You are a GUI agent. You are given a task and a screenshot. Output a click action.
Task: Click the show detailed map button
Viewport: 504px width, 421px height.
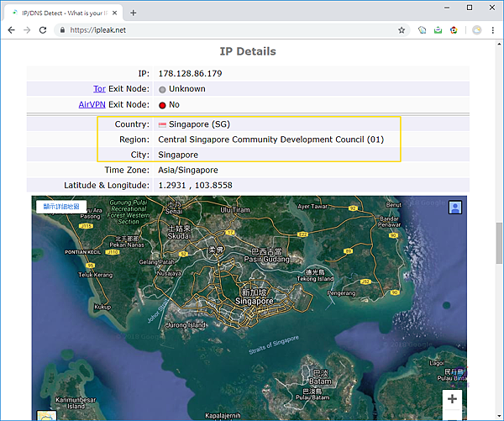[x=61, y=207]
